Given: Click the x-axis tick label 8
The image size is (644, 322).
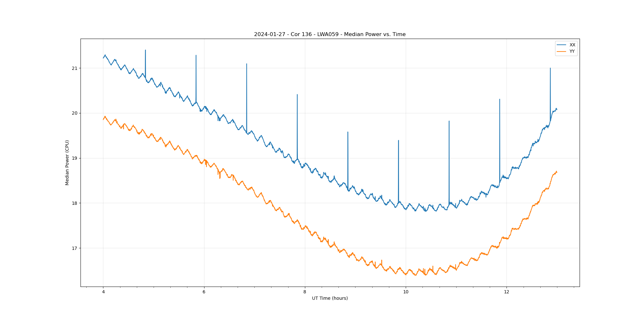Looking at the screenshot, I should coord(305,292).
